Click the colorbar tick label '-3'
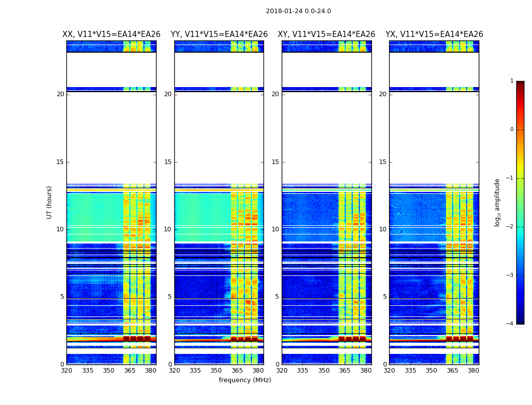Screen dimensions: 532x405 tap(511, 275)
